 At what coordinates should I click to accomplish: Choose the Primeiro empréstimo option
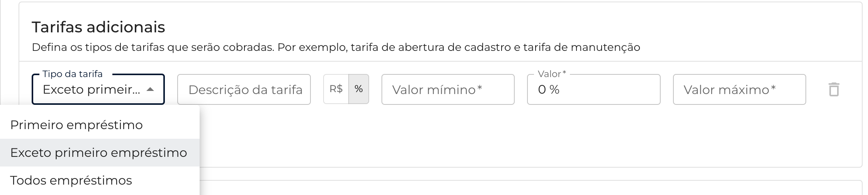[x=76, y=125]
